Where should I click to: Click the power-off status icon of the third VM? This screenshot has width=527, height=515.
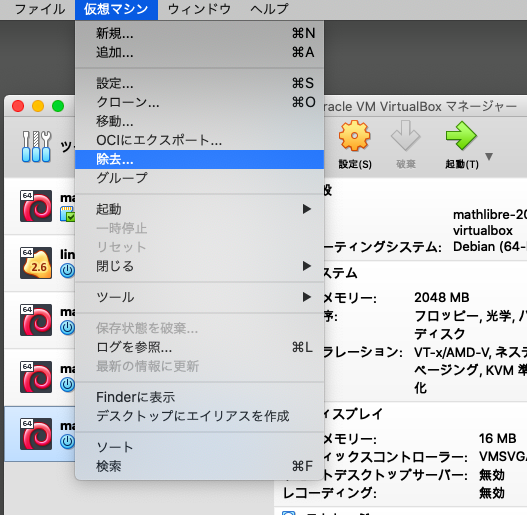coord(67,328)
